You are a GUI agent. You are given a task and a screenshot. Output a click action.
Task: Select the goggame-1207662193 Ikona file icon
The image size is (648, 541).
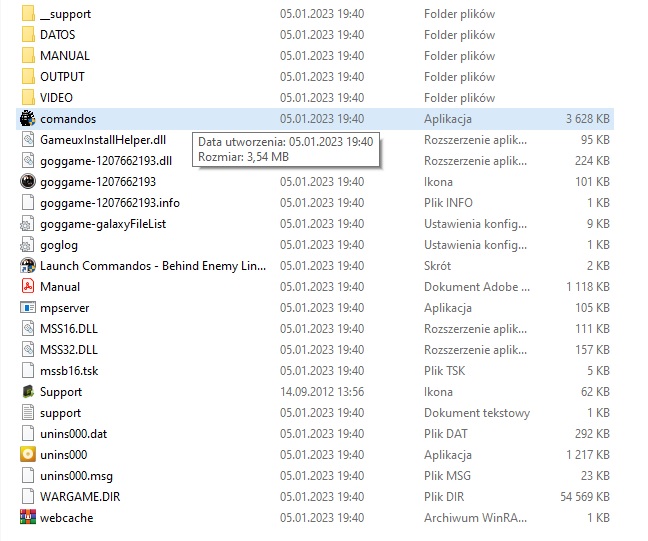tap(28, 181)
